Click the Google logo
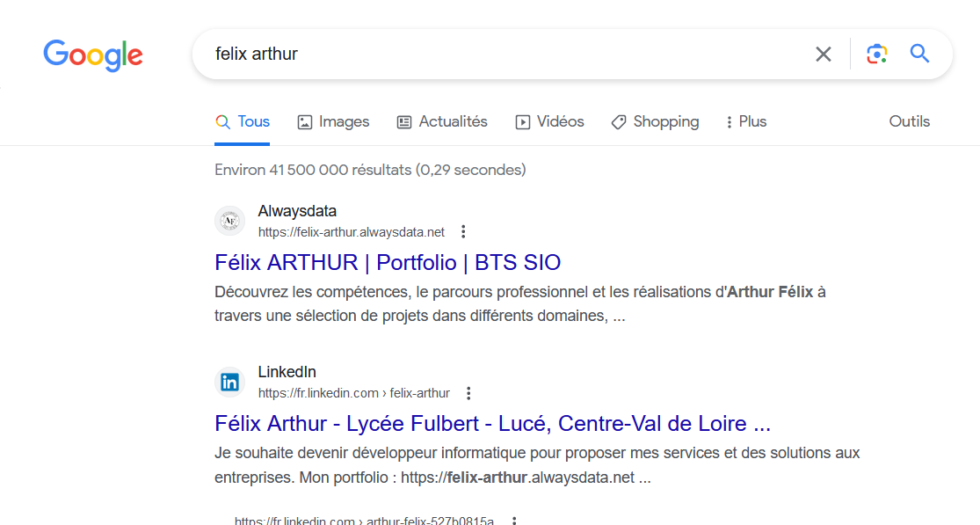 [93, 55]
